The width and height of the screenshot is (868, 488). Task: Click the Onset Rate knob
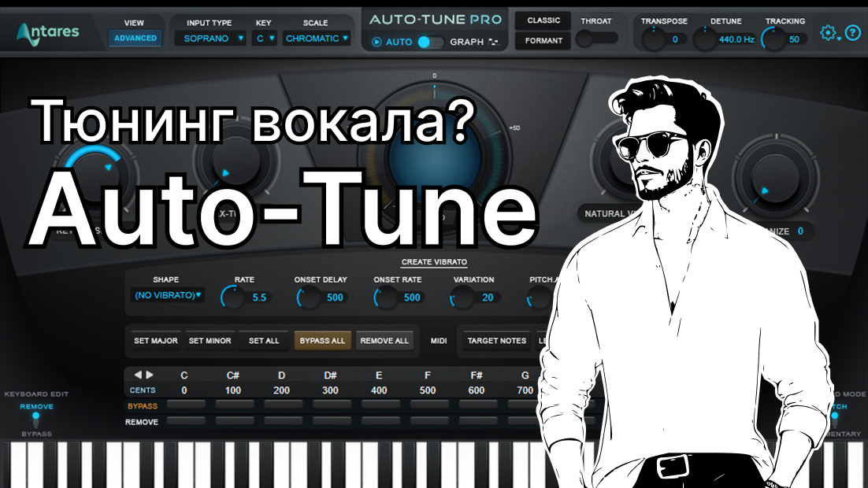385,298
